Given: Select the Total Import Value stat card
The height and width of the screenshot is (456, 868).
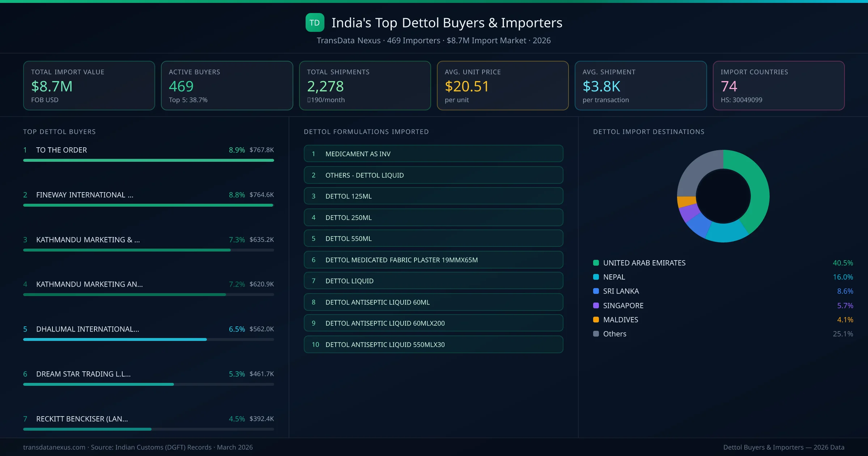Looking at the screenshot, I should [89, 85].
